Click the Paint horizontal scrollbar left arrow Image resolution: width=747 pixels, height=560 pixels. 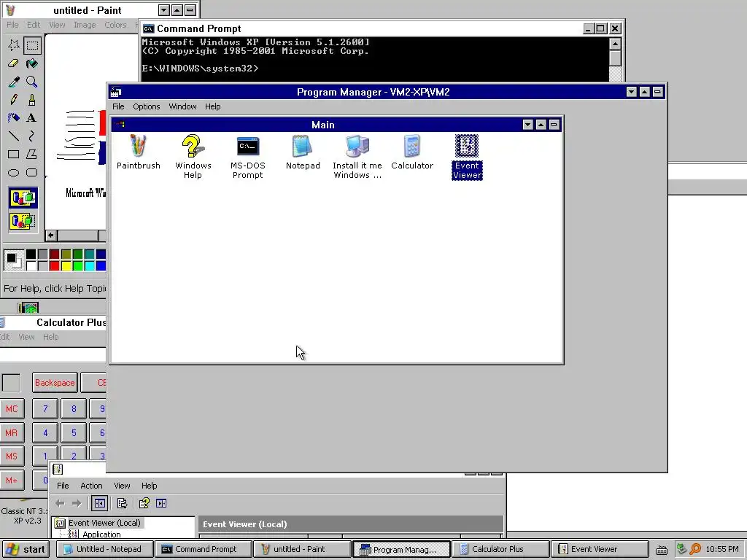click(x=51, y=236)
